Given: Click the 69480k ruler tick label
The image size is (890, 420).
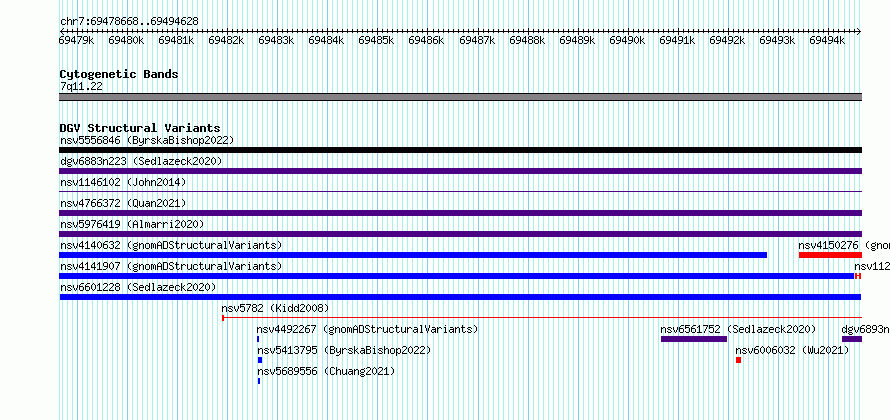Looking at the screenshot, I should point(126,40).
